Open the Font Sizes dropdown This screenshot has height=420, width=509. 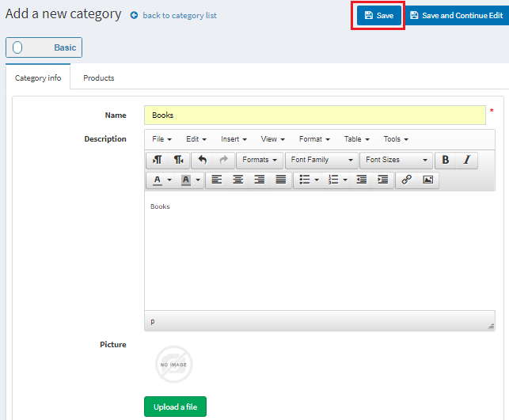tap(396, 160)
